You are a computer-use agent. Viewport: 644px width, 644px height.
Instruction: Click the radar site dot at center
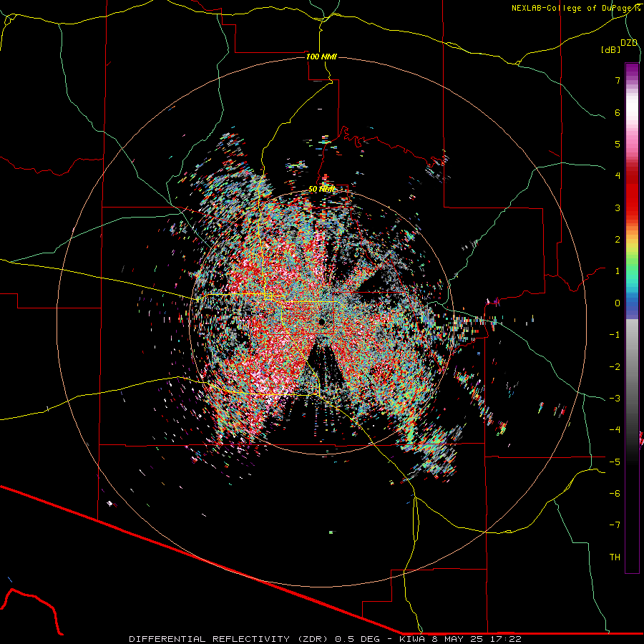click(322, 322)
